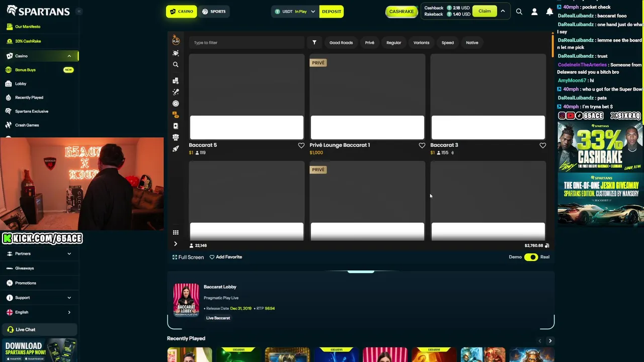Expand the Partners section
Image resolution: width=644 pixels, height=362 pixels.
[x=39, y=254]
